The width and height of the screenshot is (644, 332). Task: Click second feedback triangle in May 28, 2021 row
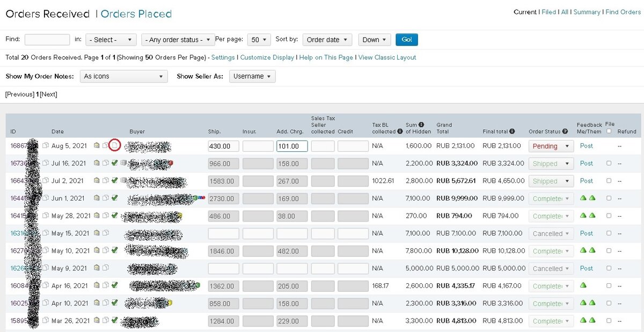click(592, 216)
